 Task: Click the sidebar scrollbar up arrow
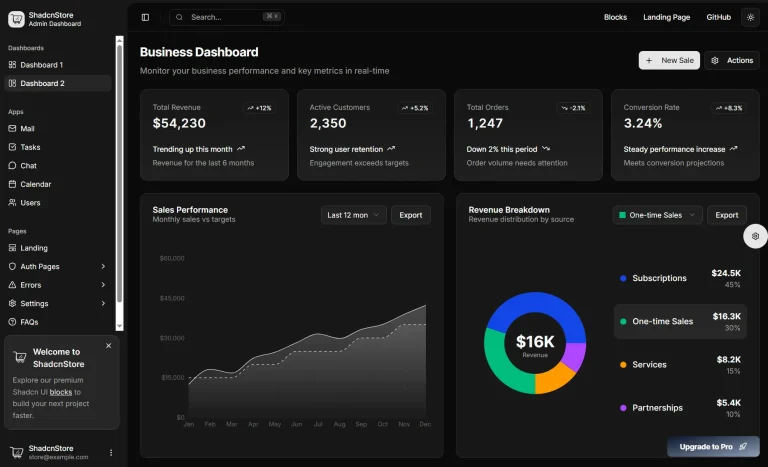[119, 40]
